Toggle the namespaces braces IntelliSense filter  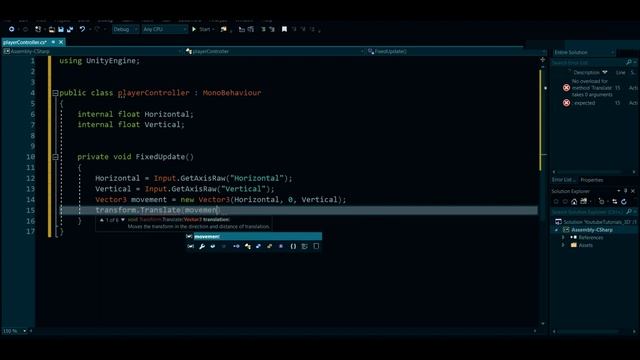click(x=293, y=247)
